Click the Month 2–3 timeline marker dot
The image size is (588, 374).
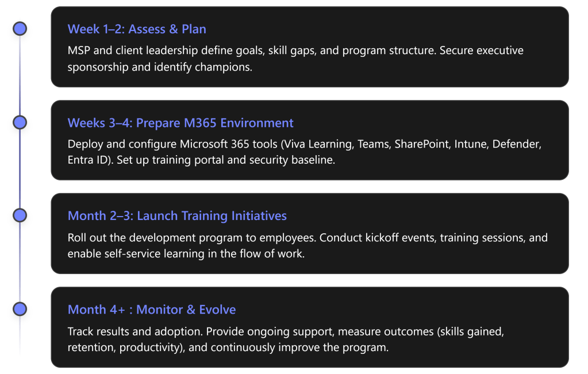coord(20,215)
